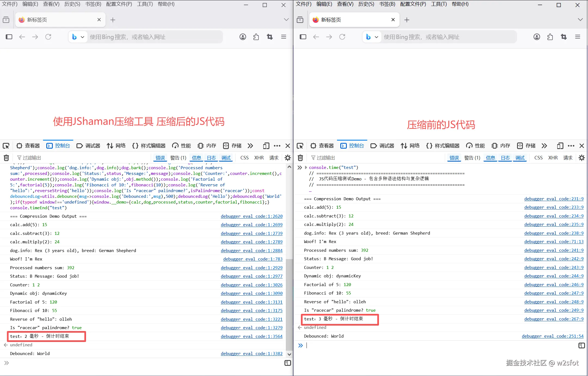
Task: Switch to the 调试器 tab in the left devtools
Action: point(88,146)
